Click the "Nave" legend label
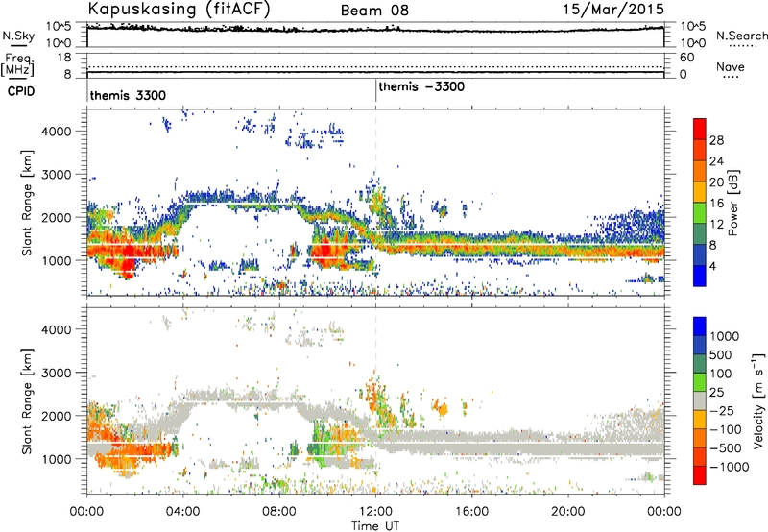 (730, 66)
